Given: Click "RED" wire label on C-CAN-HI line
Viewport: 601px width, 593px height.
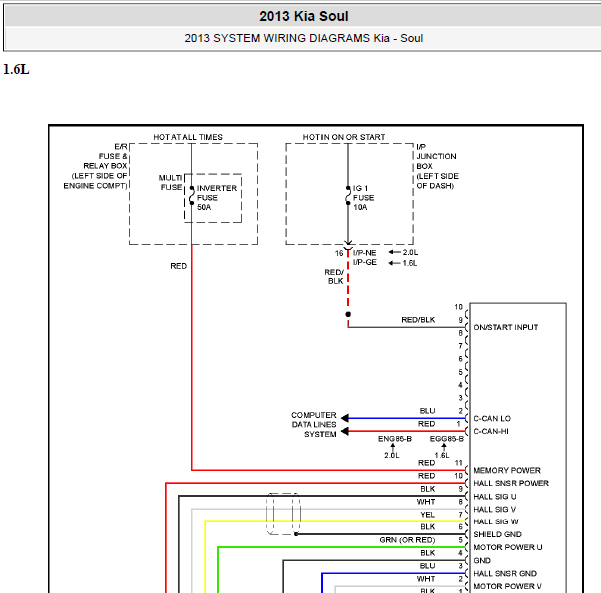Looking at the screenshot, I should click(x=427, y=424).
